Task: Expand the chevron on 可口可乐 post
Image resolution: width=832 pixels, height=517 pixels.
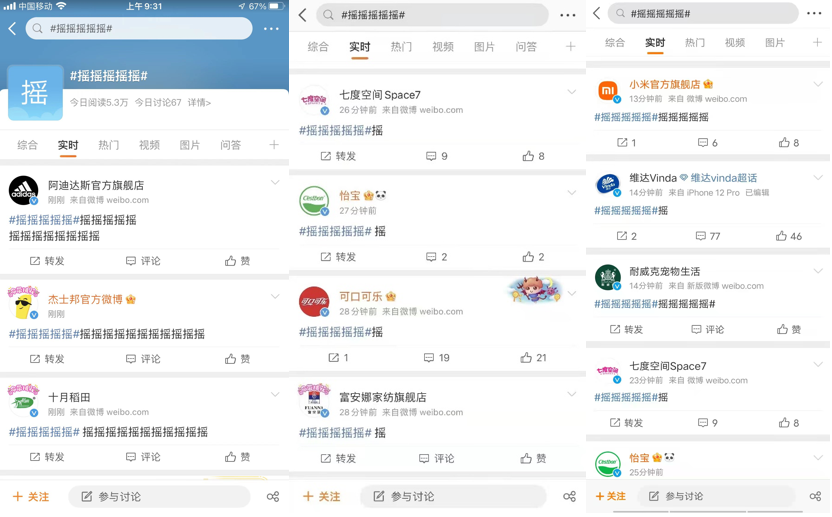Action: click(x=571, y=293)
